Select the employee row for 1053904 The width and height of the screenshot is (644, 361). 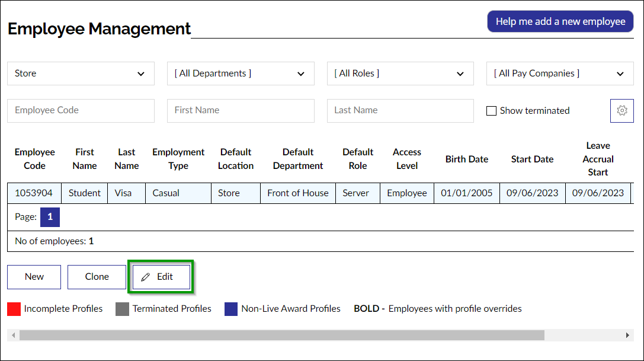tap(34, 193)
